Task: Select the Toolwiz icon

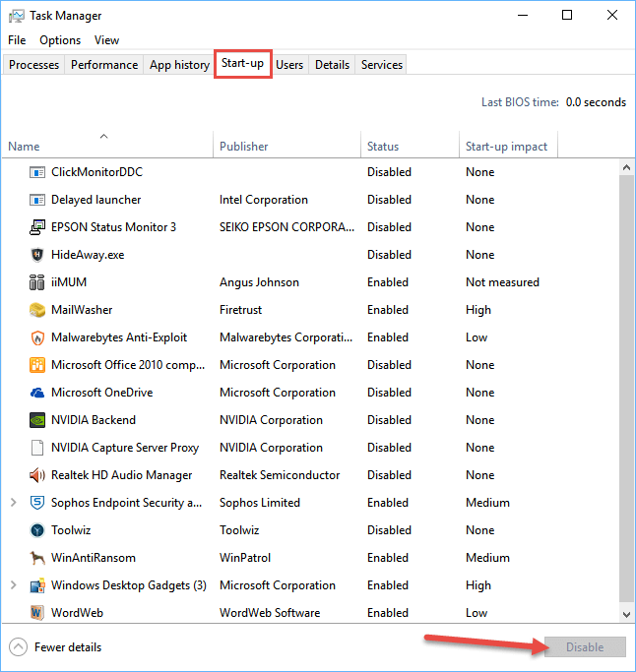Action: [37, 530]
